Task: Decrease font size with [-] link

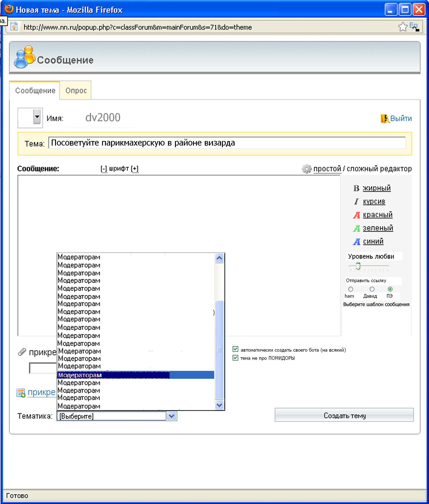Action: [104, 169]
